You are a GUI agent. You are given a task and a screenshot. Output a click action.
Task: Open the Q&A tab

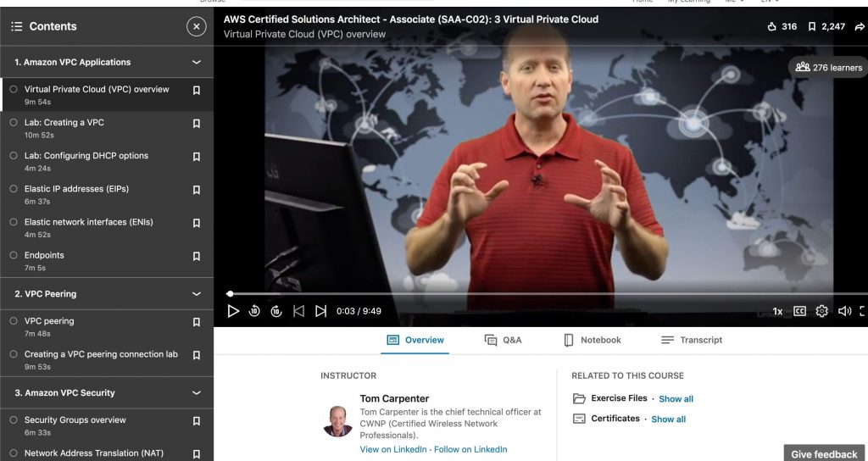coord(503,340)
